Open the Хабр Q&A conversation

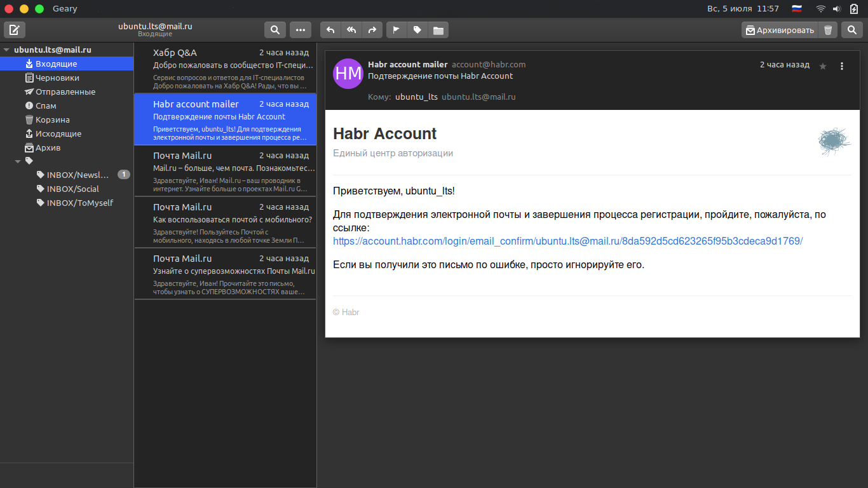click(x=225, y=68)
